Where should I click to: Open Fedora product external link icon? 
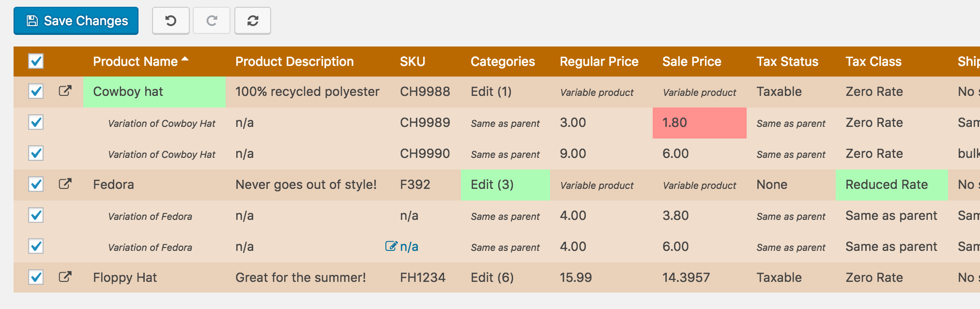65,184
